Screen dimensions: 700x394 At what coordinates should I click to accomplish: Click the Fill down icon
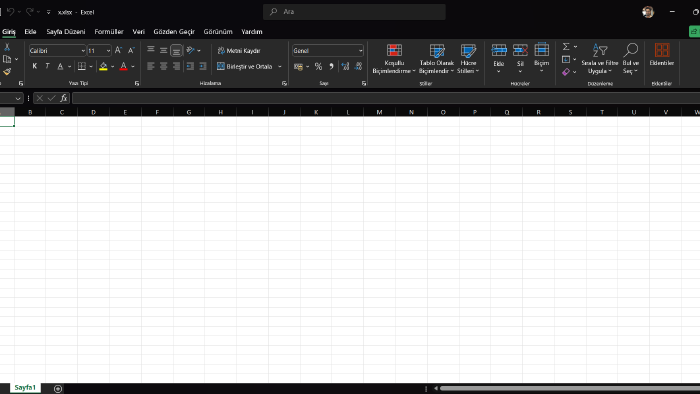click(566, 59)
